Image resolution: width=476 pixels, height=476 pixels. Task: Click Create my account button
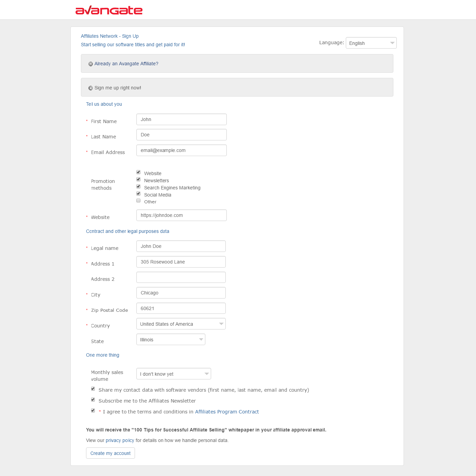pos(111,453)
